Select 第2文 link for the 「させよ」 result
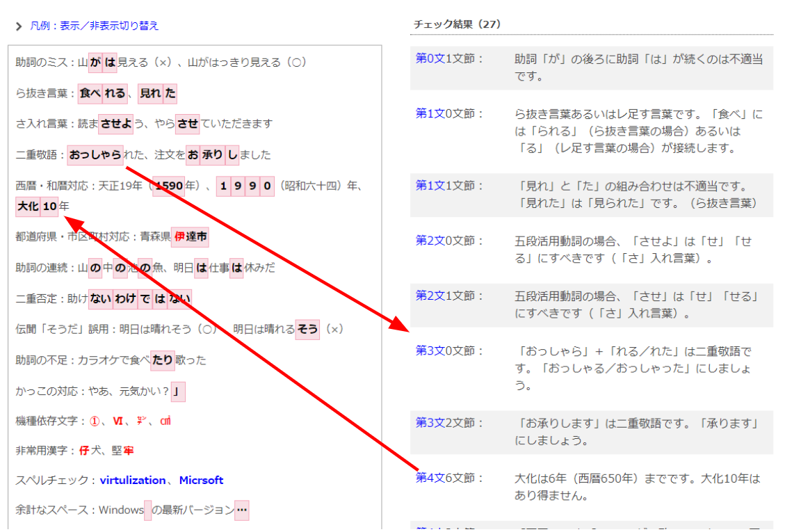Image resolution: width=785 pixels, height=532 pixels. click(x=430, y=241)
